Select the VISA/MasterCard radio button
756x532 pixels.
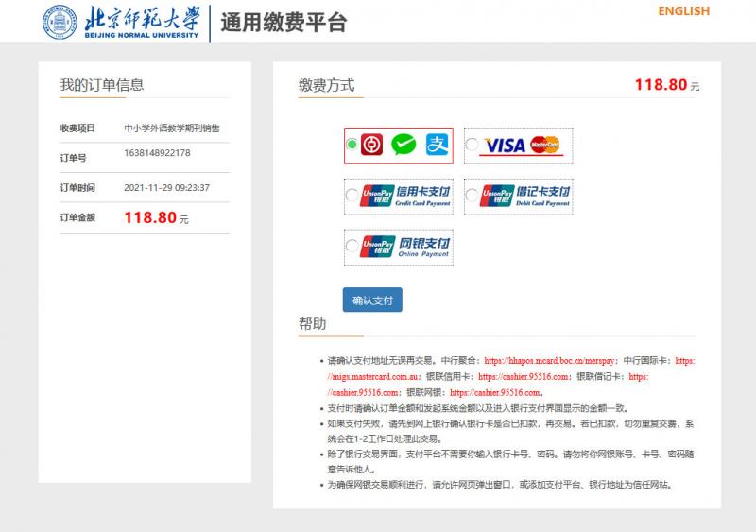coord(472,144)
